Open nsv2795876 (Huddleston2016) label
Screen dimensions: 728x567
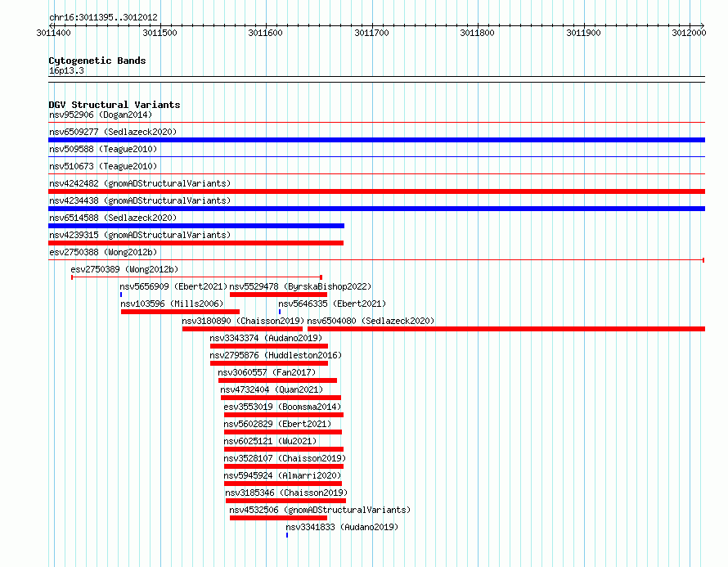click(276, 355)
